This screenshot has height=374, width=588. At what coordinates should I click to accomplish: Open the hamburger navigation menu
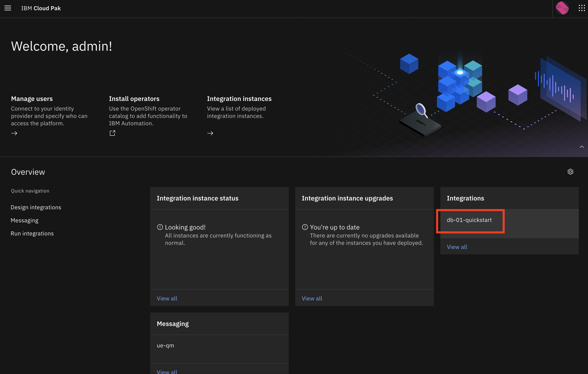click(8, 8)
